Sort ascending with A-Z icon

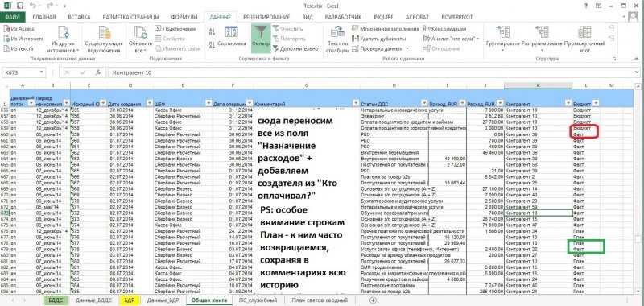point(213,31)
